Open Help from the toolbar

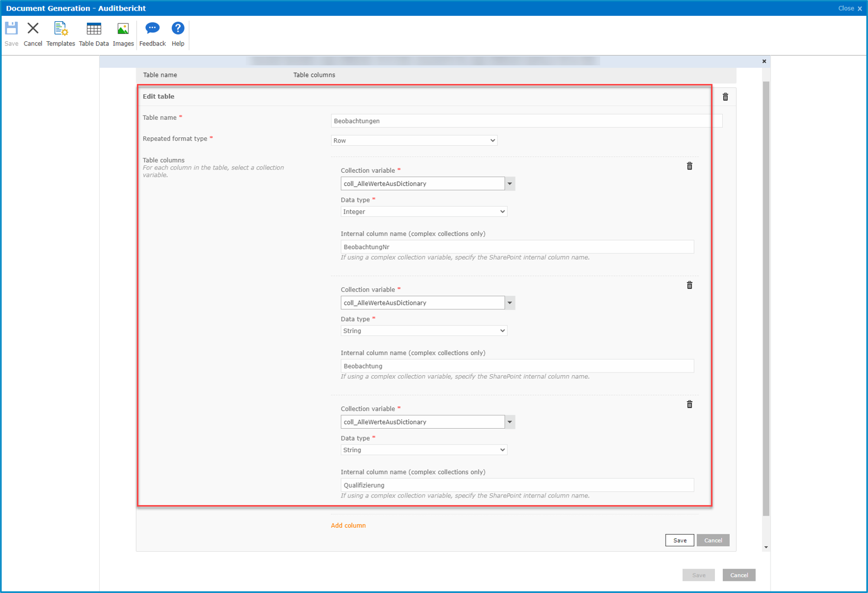[178, 32]
